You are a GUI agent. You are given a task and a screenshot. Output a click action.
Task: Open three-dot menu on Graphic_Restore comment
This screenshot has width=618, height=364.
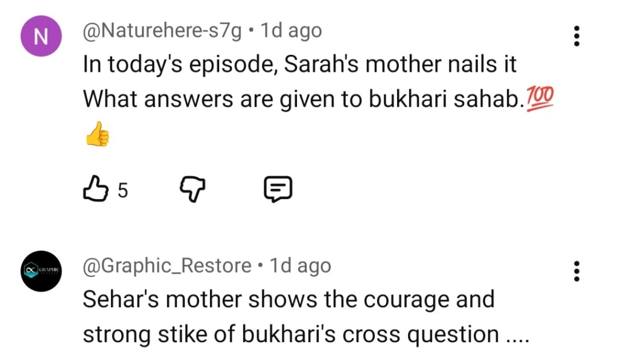(x=577, y=271)
